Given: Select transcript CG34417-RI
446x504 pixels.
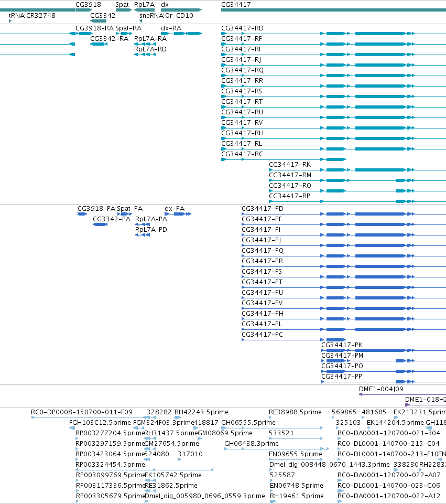Looking at the screenshot, I should 241,49.
